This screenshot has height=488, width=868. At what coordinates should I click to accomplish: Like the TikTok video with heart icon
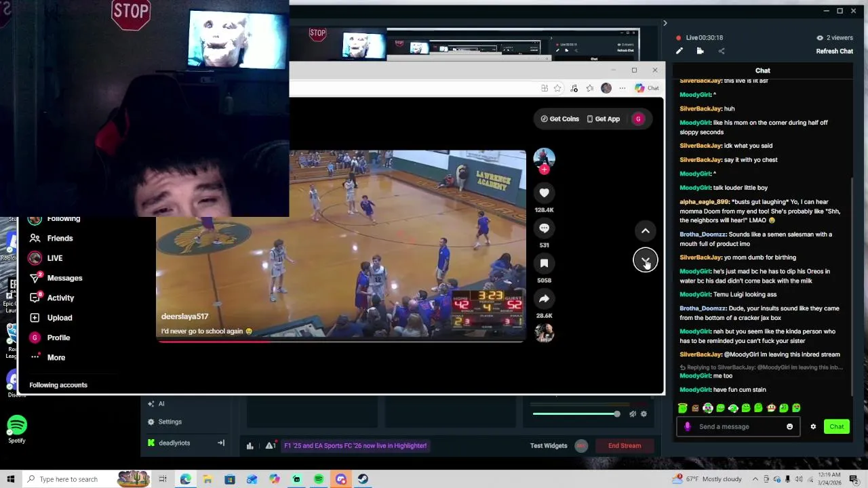544,193
